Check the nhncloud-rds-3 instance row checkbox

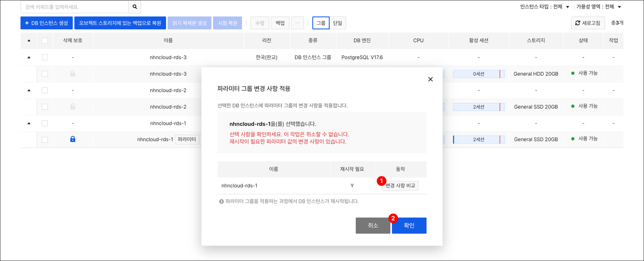point(45,74)
